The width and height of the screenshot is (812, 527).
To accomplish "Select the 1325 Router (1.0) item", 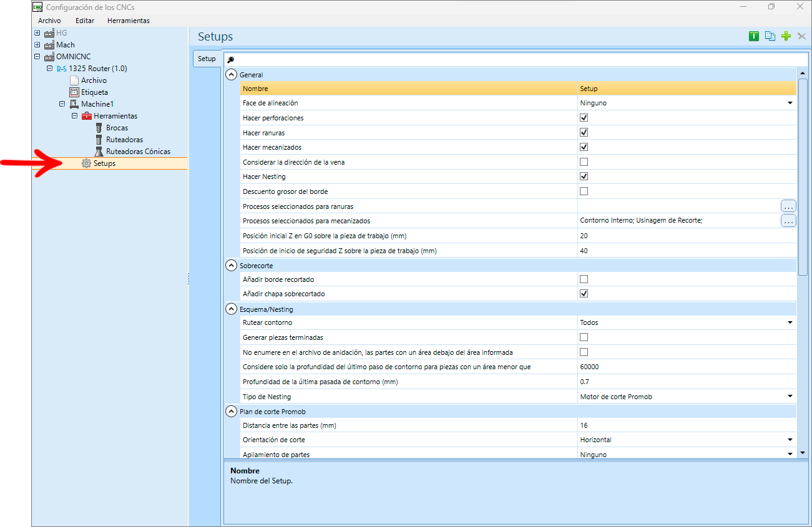I will tap(97, 69).
